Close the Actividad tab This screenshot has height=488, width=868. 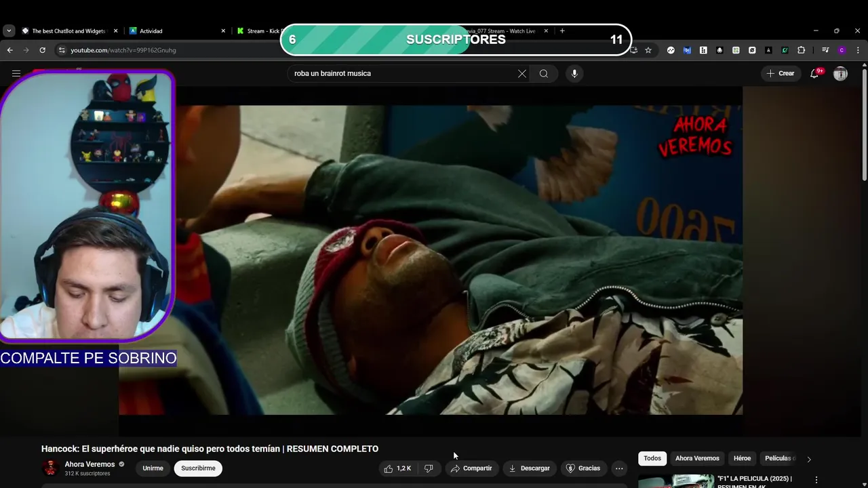223,30
